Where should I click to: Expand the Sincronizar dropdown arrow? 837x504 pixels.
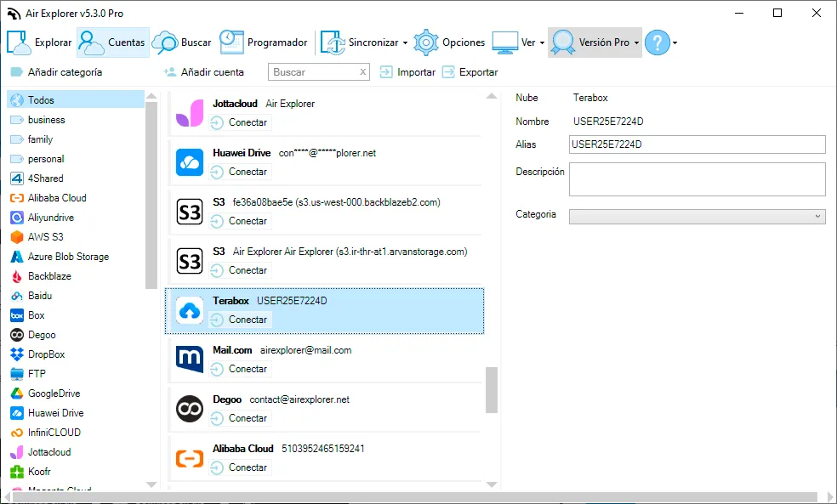click(405, 42)
